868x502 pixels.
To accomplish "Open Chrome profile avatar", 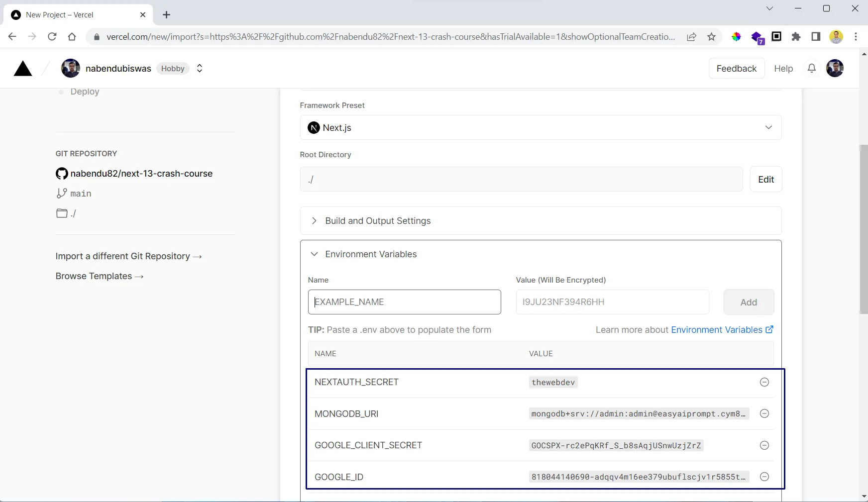I will tap(836, 36).
